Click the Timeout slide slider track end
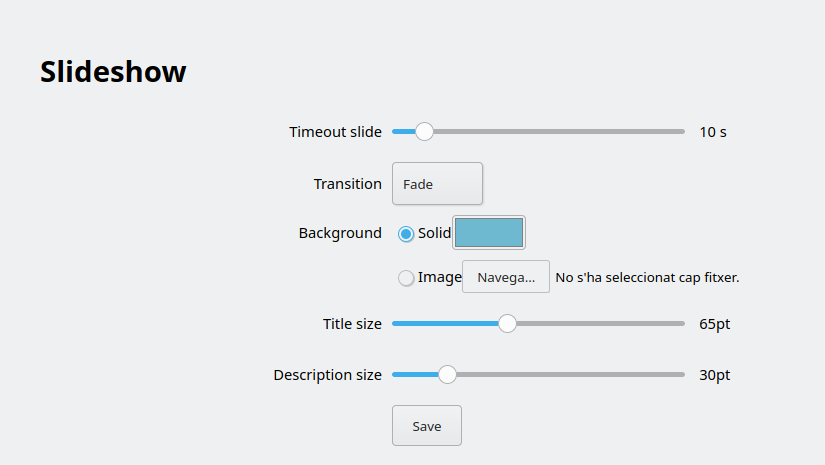Image resolution: width=825 pixels, height=465 pixels. click(x=681, y=131)
